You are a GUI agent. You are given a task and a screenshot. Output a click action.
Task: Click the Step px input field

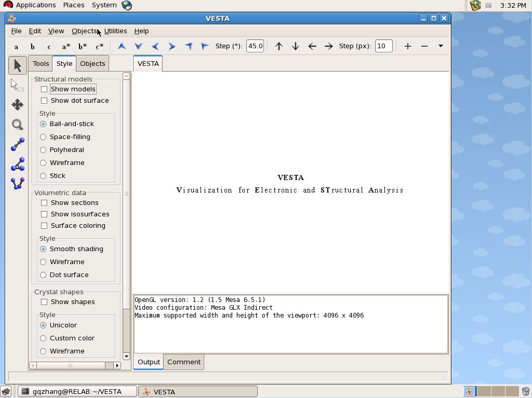[383, 46]
